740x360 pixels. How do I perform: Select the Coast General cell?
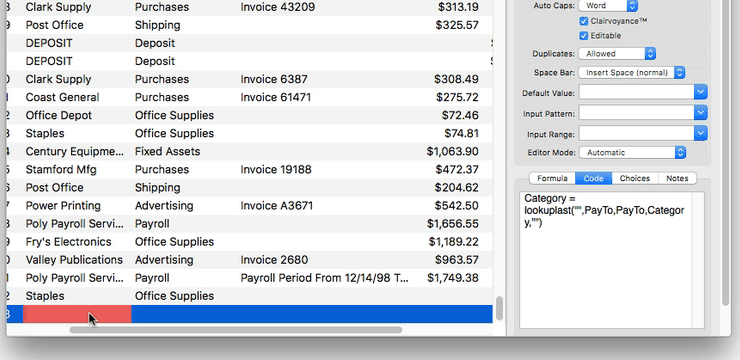point(62,97)
